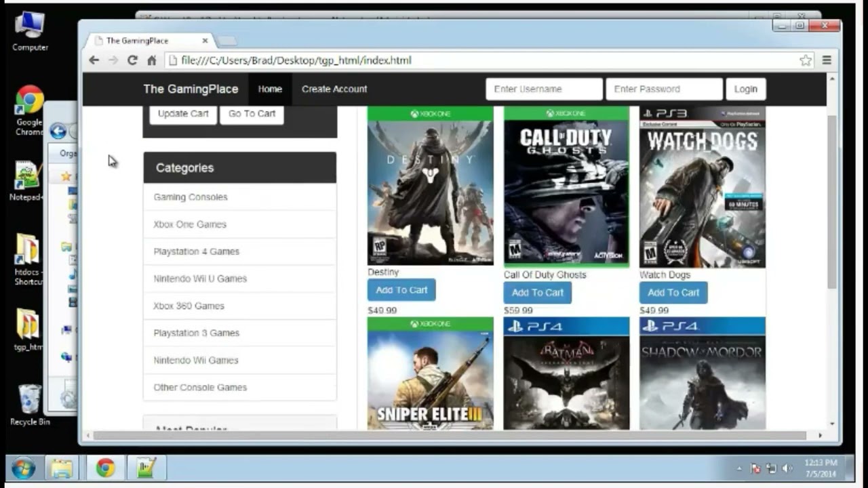Viewport: 868px width, 488px height.
Task: Click the Categories panel heading
Action: coord(240,167)
